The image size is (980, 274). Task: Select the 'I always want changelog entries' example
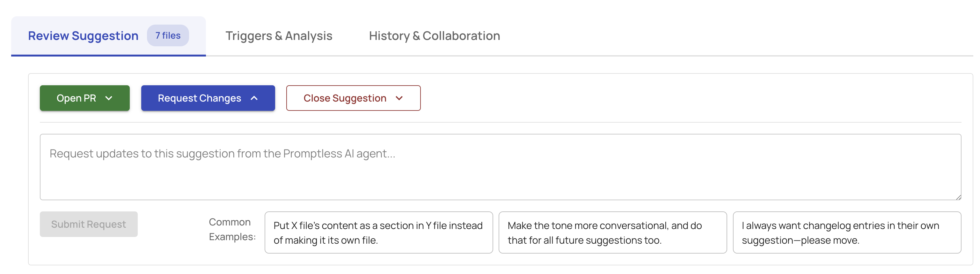(847, 232)
